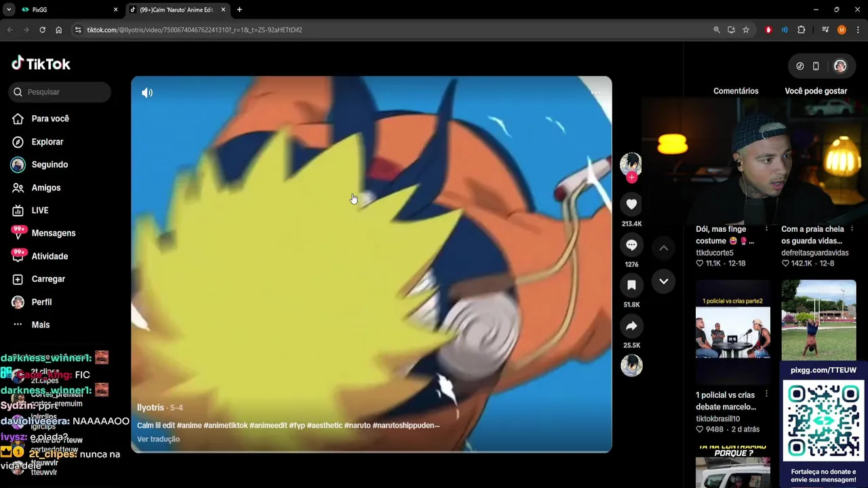Reload the page
Viewport: 868px width, 488px height.
pos(42,30)
